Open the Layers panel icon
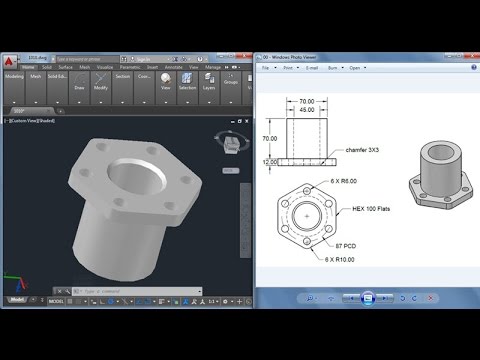 [209, 79]
